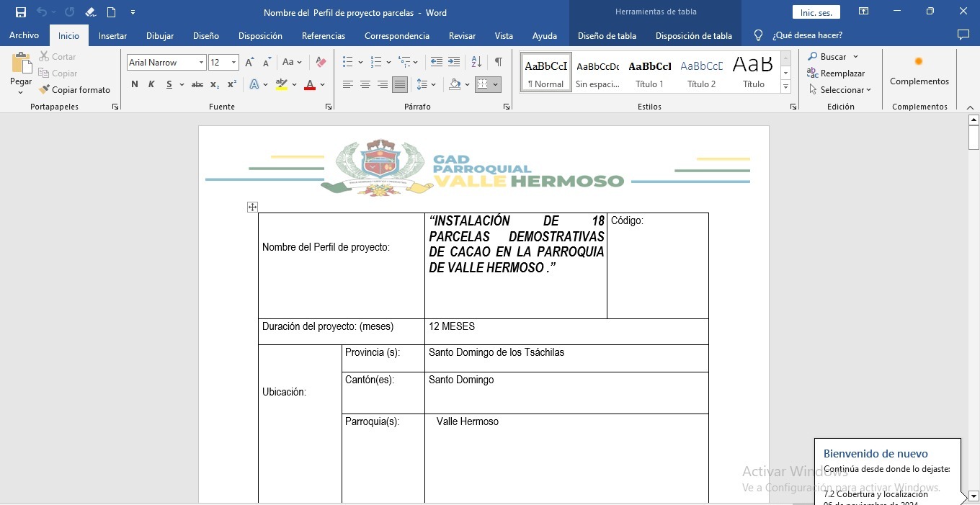
Task: Expand the line spacing dropdown arrow
Action: [x=433, y=84]
